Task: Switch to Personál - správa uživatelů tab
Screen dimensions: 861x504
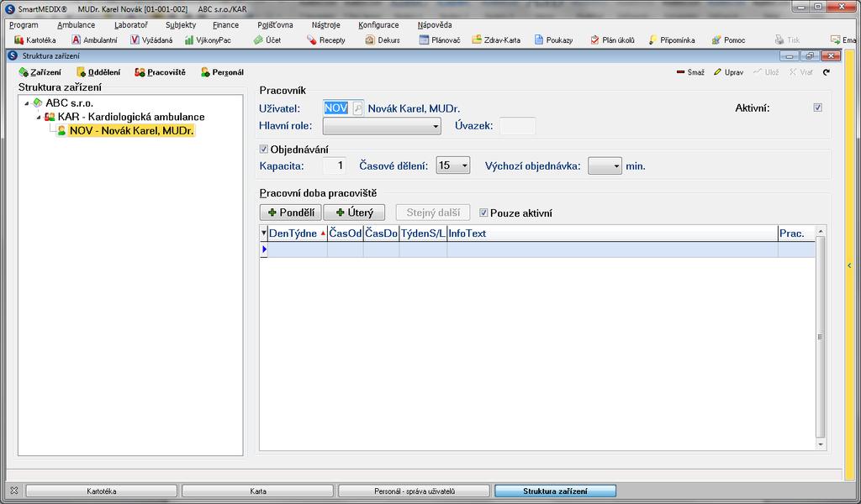Action: click(414, 491)
